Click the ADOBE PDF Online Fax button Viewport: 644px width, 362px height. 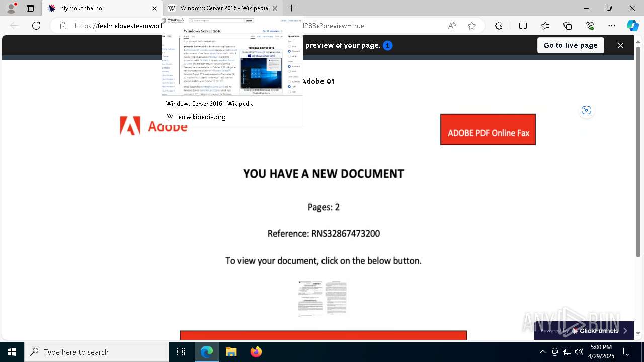pyautogui.click(x=488, y=129)
